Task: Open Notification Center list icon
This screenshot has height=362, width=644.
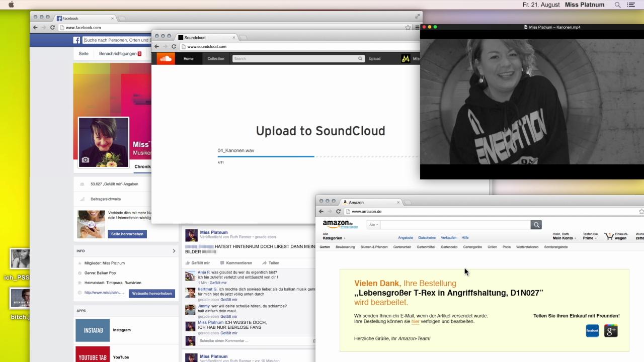Action: click(x=631, y=5)
